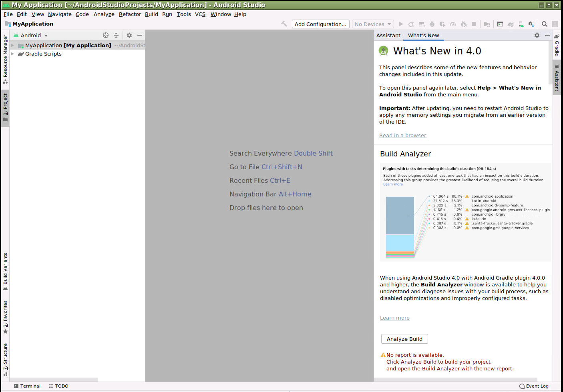
Task: Click the Debug app bug icon
Action: click(432, 24)
